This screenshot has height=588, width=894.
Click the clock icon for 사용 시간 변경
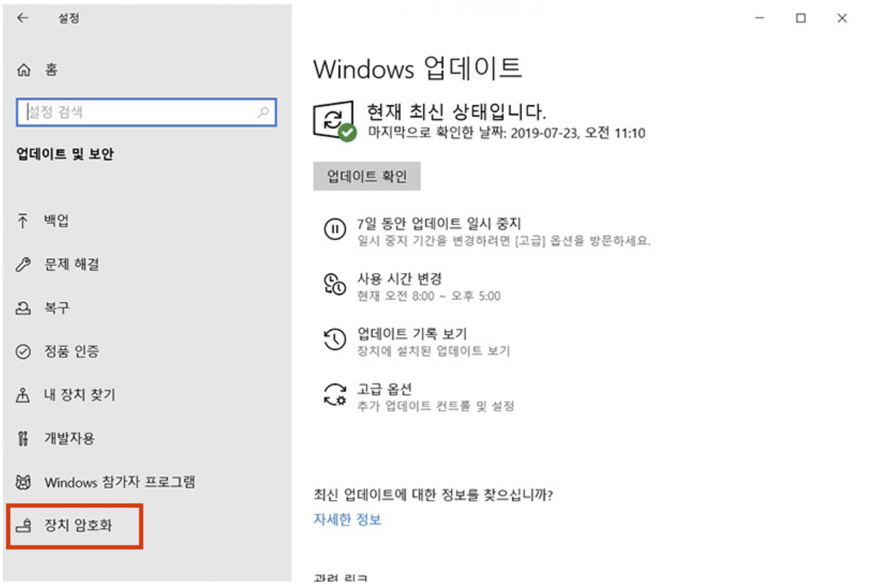(x=334, y=284)
